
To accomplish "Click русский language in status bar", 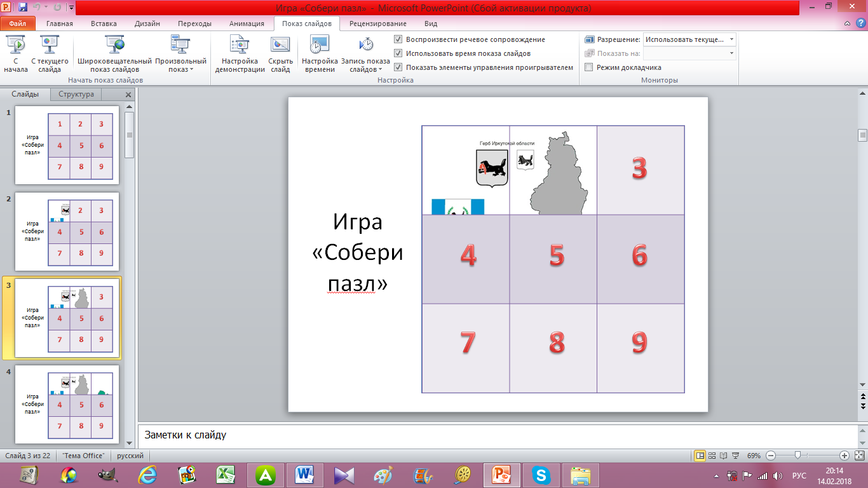I will tap(130, 456).
